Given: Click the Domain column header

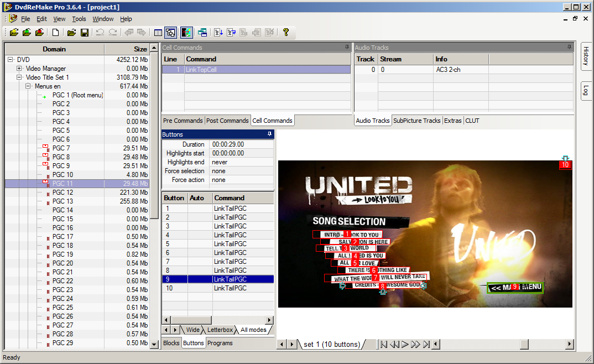Looking at the screenshot, I should point(55,49).
